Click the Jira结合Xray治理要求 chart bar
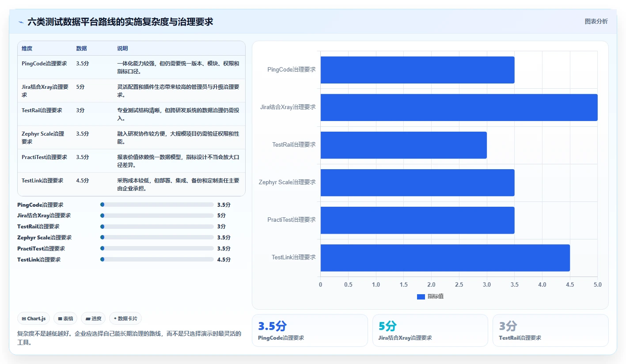 [x=459, y=107]
